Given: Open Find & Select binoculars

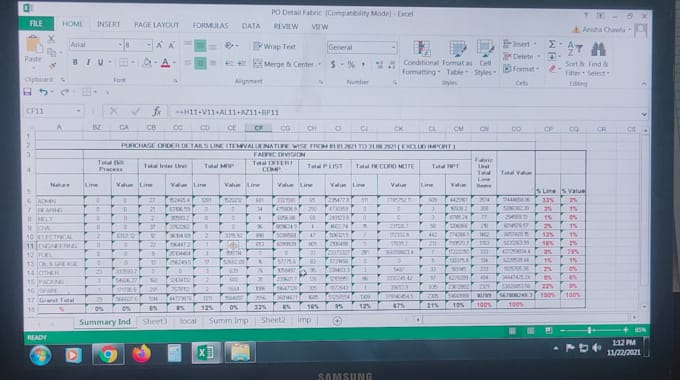Looking at the screenshot, I should pos(598,58).
